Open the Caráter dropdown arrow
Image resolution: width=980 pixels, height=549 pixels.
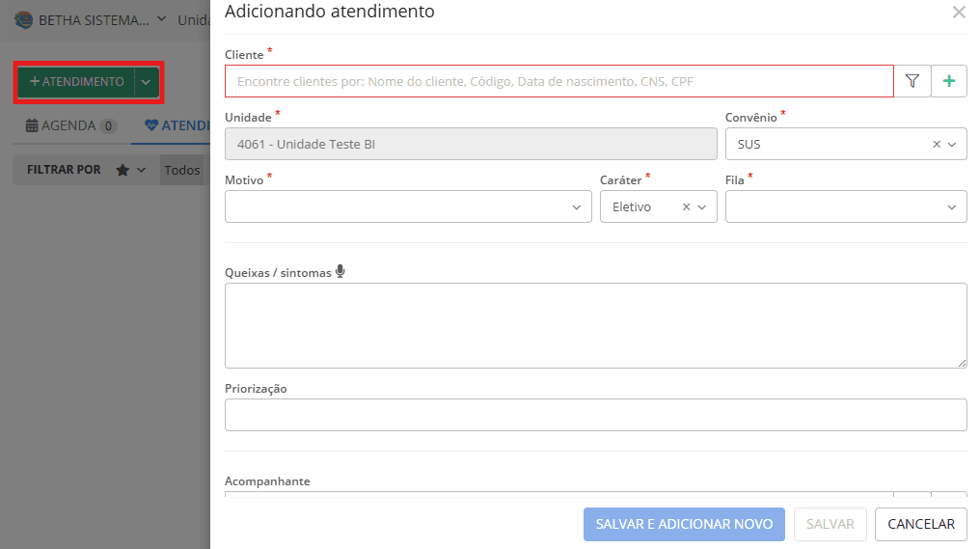[702, 206]
